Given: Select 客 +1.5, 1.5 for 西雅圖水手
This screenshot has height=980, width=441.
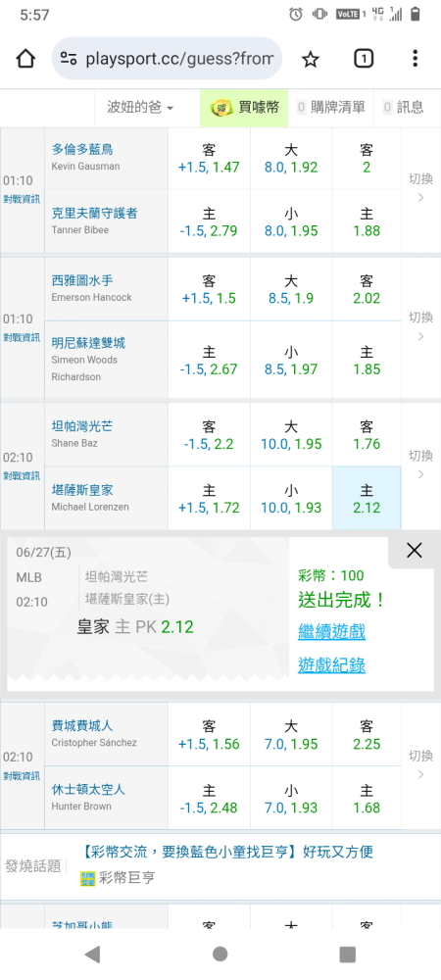Looking at the screenshot, I should 210,289.
